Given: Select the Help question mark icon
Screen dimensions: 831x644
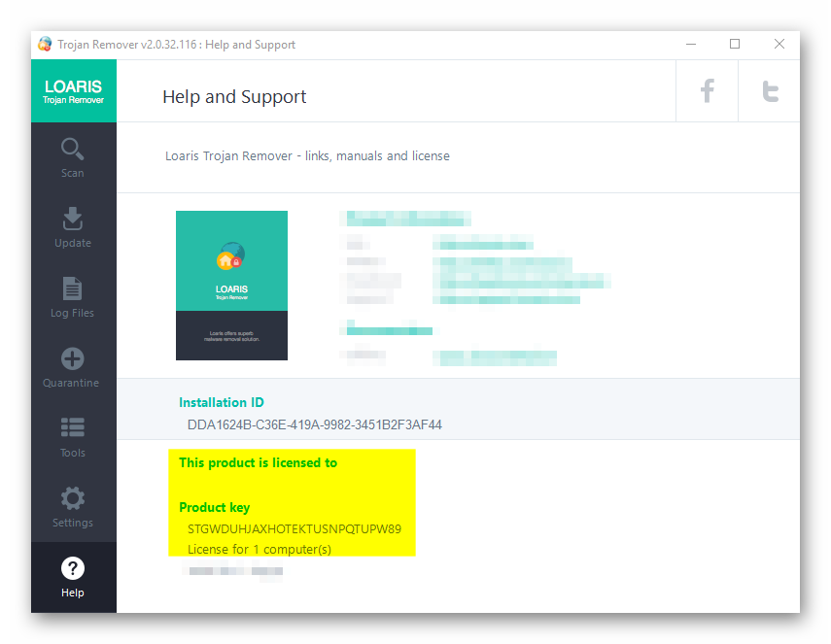Looking at the screenshot, I should coord(73,568).
